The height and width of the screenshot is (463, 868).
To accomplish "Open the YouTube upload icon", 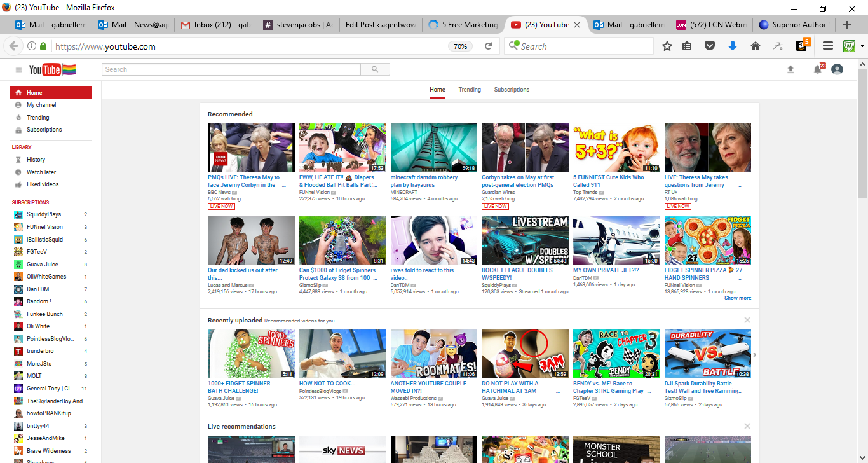I will (790, 69).
